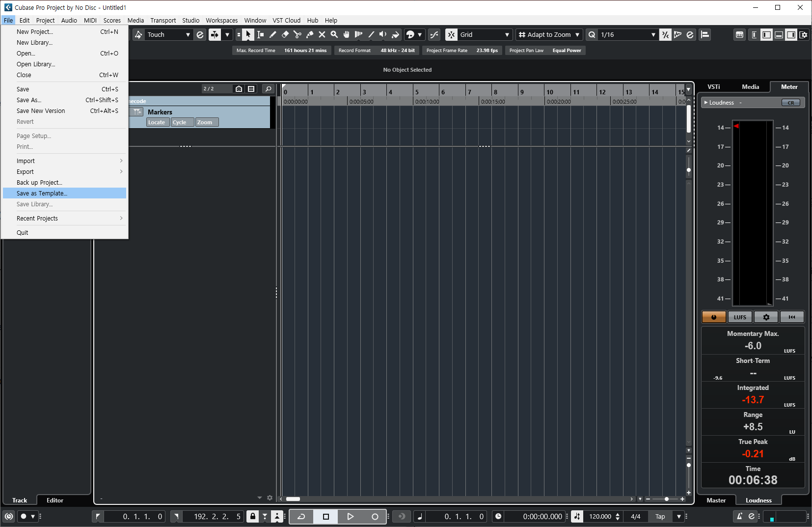This screenshot has height=527, width=812.
Task: Open the Setup Window Layout gear icon
Action: point(803,34)
